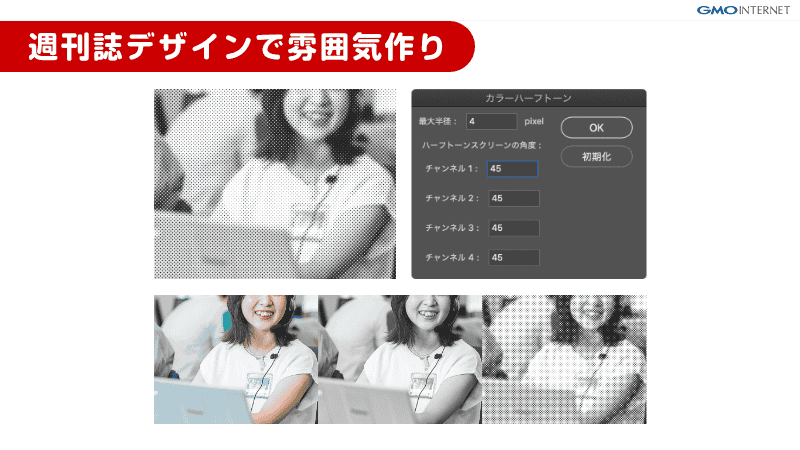
Task: Click the pixel unit label
Action: pyautogui.click(x=534, y=121)
